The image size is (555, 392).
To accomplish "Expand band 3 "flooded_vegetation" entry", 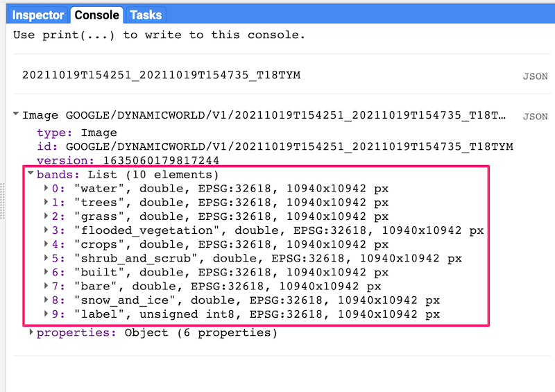I will click(x=46, y=230).
